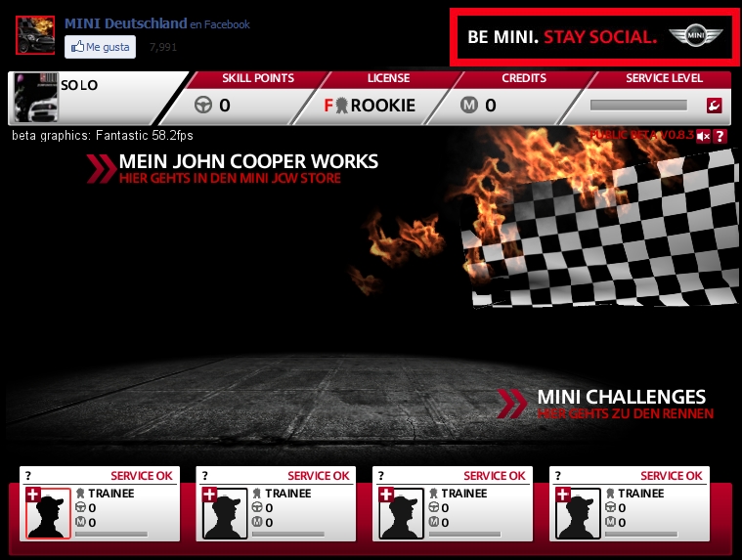Click Hier gehts zu den Rennen
Viewport: 742px width, 560px height.
(626, 413)
